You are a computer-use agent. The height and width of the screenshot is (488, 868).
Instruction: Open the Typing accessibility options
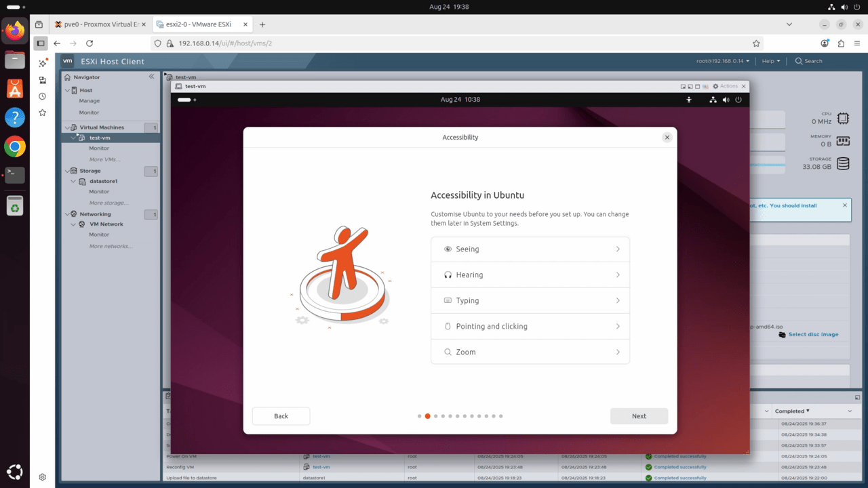pos(530,301)
